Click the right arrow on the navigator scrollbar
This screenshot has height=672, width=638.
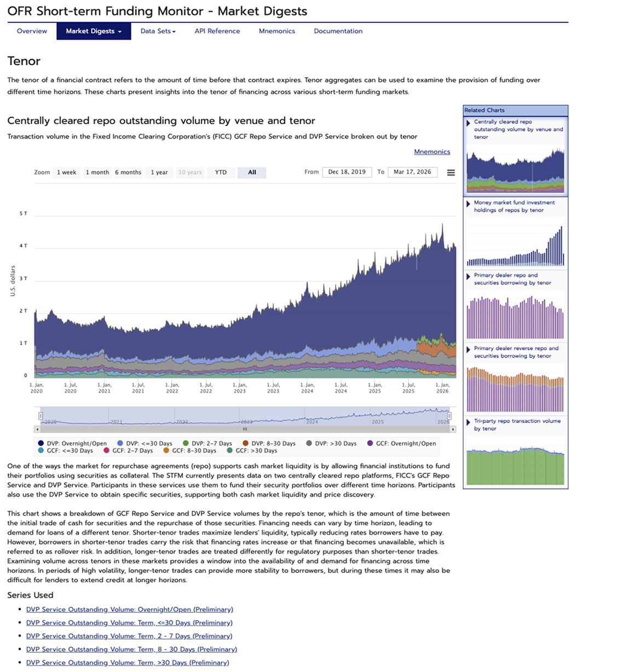coord(453,429)
